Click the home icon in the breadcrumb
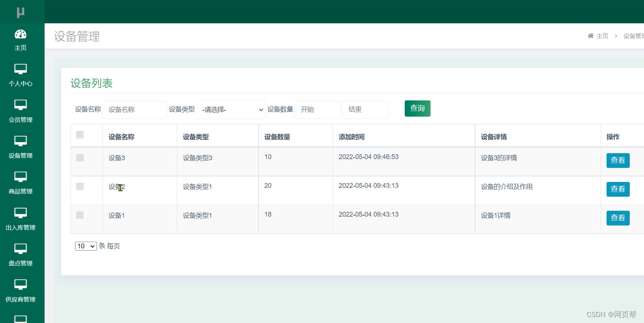 coord(591,36)
